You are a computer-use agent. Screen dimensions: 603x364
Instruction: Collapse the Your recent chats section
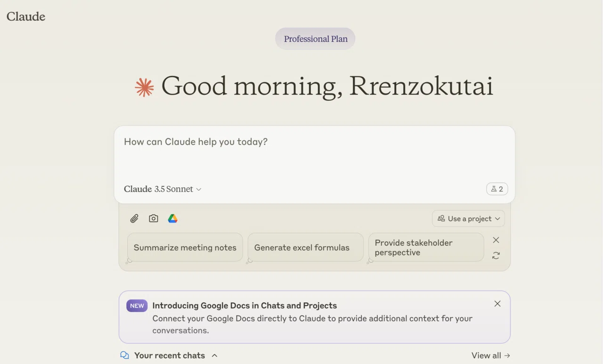214,356
